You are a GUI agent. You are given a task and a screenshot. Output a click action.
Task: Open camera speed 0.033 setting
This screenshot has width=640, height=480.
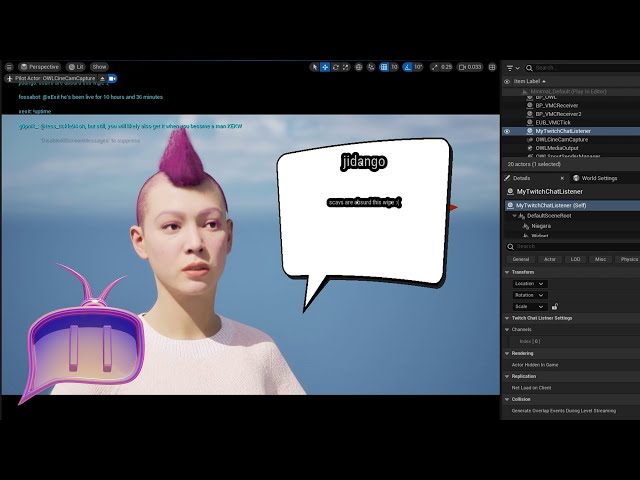[470, 67]
